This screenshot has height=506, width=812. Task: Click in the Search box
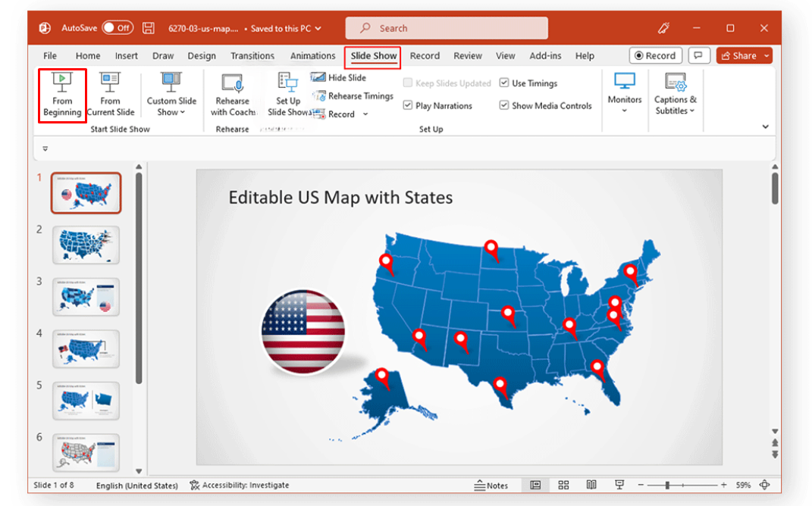(x=447, y=28)
